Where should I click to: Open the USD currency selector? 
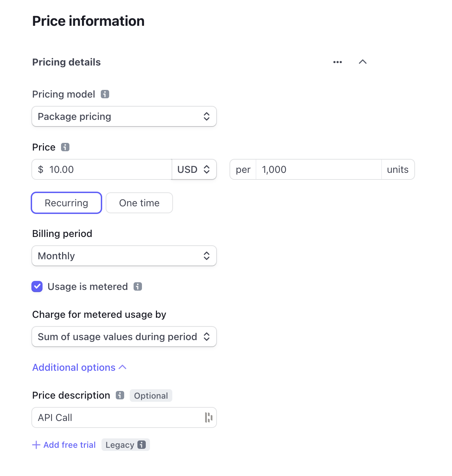tap(194, 169)
